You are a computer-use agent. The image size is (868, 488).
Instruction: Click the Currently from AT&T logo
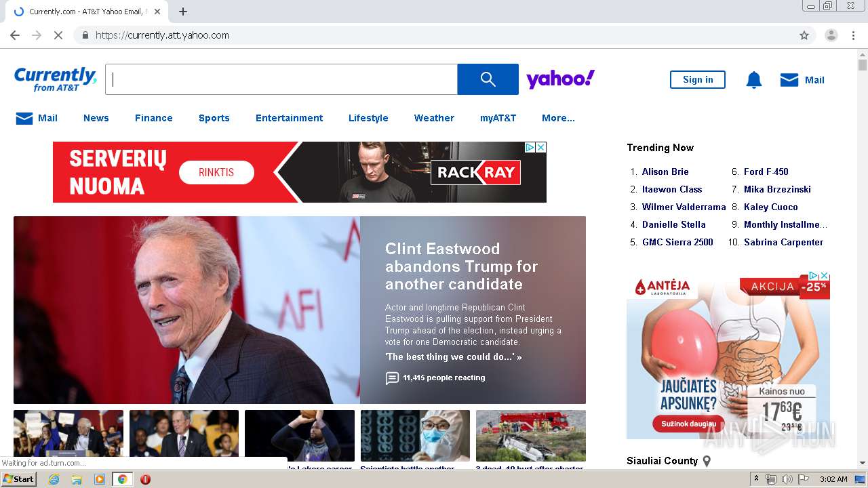(x=55, y=79)
